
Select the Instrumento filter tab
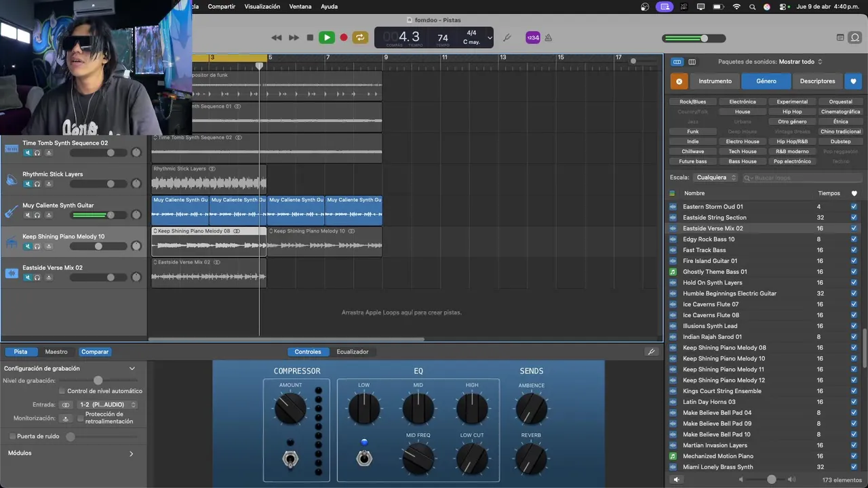click(x=715, y=81)
